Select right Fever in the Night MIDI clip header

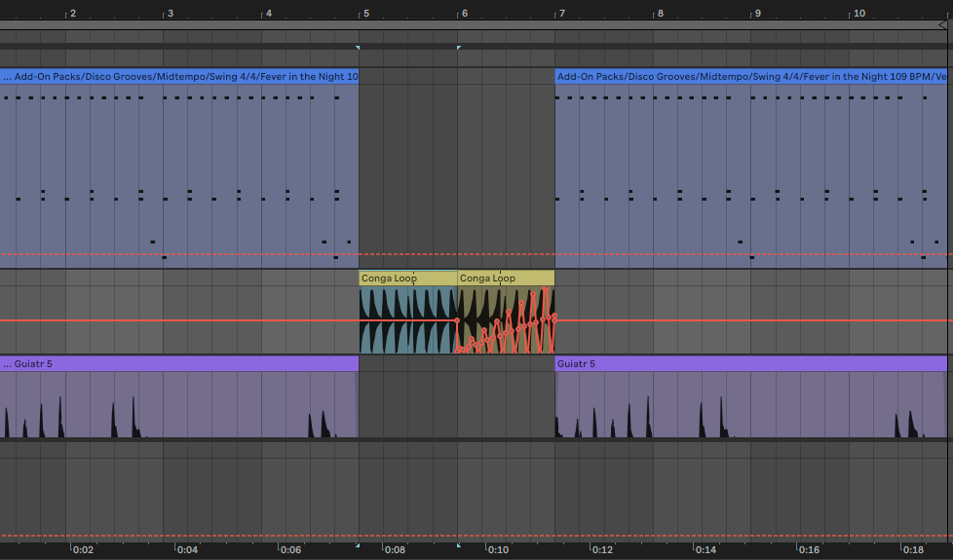(x=750, y=76)
